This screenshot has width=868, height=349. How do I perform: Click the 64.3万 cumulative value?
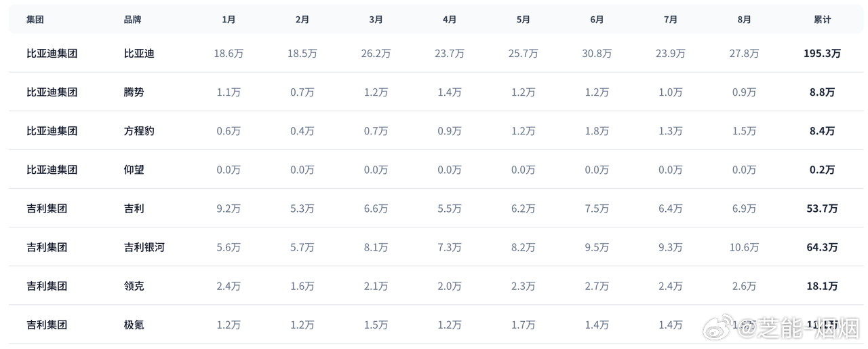coord(822,247)
